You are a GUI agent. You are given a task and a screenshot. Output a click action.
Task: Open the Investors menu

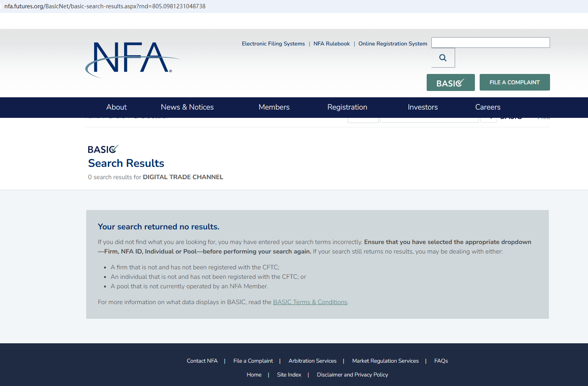coord(423,107)
